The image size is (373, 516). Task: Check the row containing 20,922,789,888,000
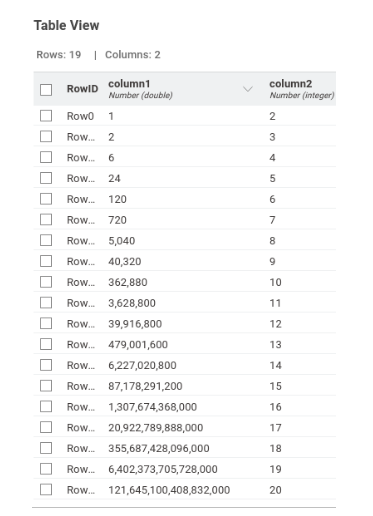[46, 427]
